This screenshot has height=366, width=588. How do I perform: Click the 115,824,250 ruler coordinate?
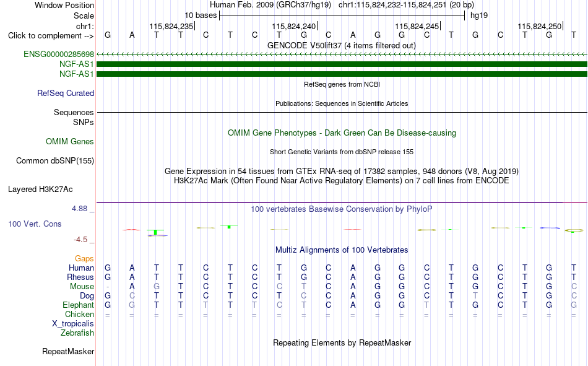pyautogui.click(x=539, y=26)
